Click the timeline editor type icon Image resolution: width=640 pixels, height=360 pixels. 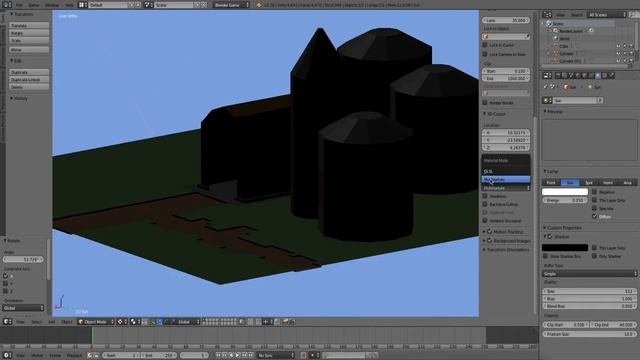[7, 356]
